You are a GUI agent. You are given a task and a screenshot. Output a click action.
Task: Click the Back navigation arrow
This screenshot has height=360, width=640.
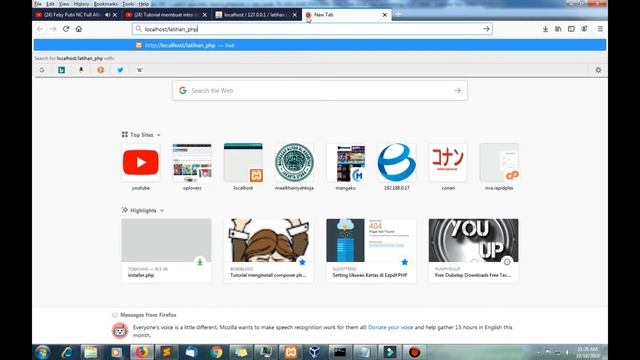coord(40,29)
